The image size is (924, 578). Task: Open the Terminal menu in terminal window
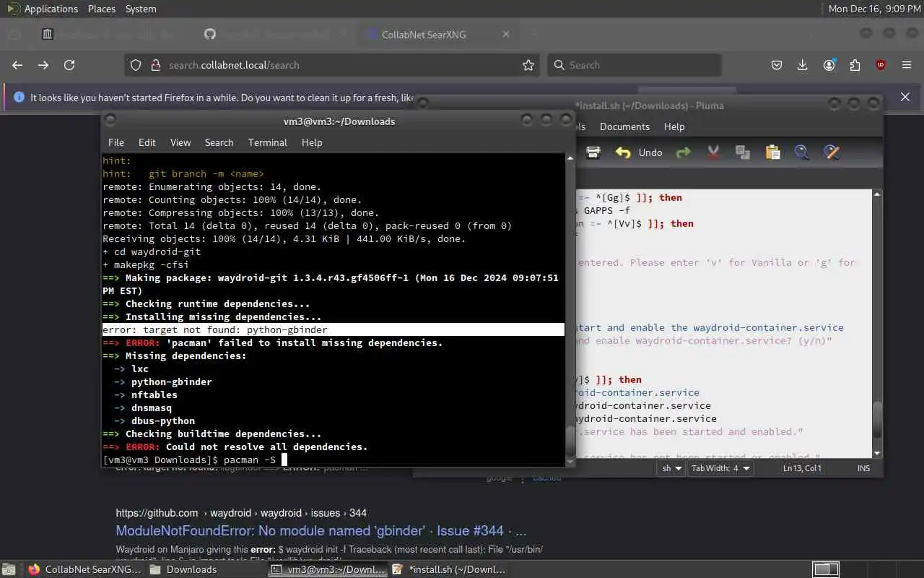point(268,142)
